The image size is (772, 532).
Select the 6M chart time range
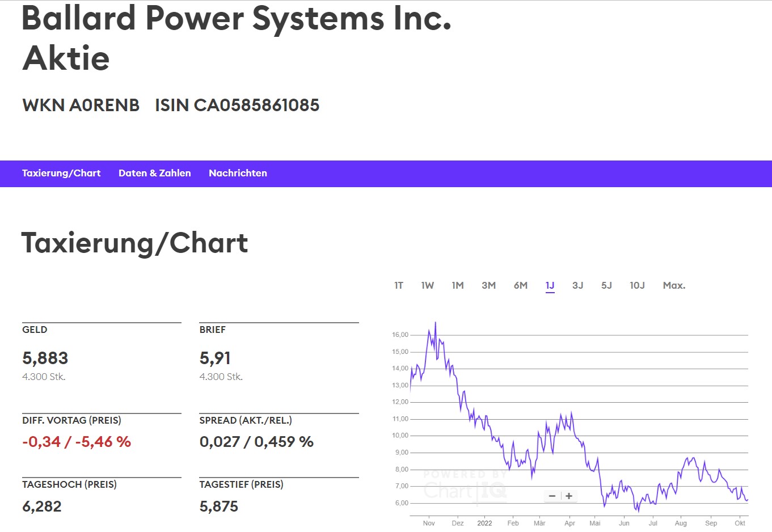(x=521, y=286)
